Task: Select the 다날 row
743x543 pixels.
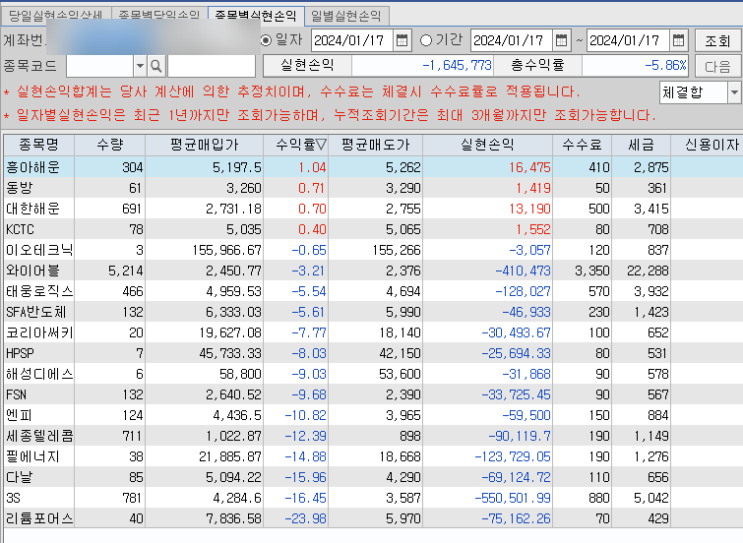Action: [x=373, y=477]
